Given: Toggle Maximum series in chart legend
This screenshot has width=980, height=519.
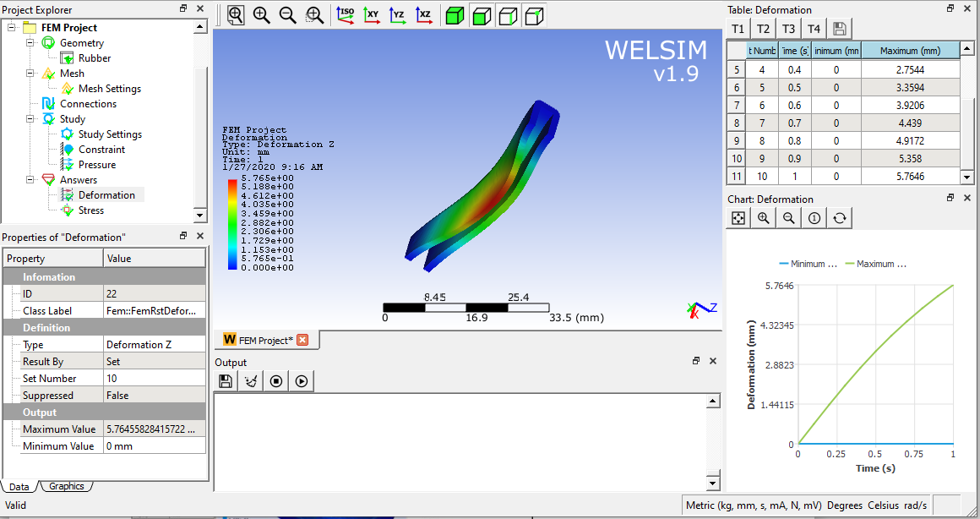Looking at the screenshot, I should point(876,264).
